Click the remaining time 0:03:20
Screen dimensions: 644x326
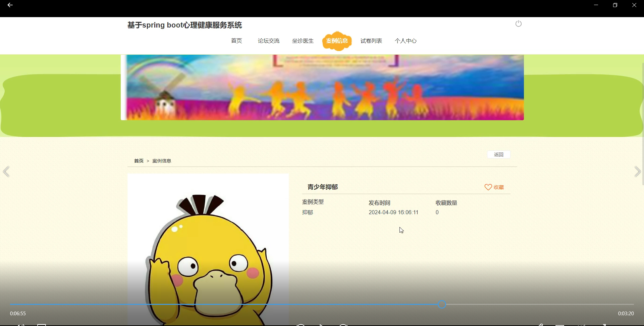click(626, 314)
